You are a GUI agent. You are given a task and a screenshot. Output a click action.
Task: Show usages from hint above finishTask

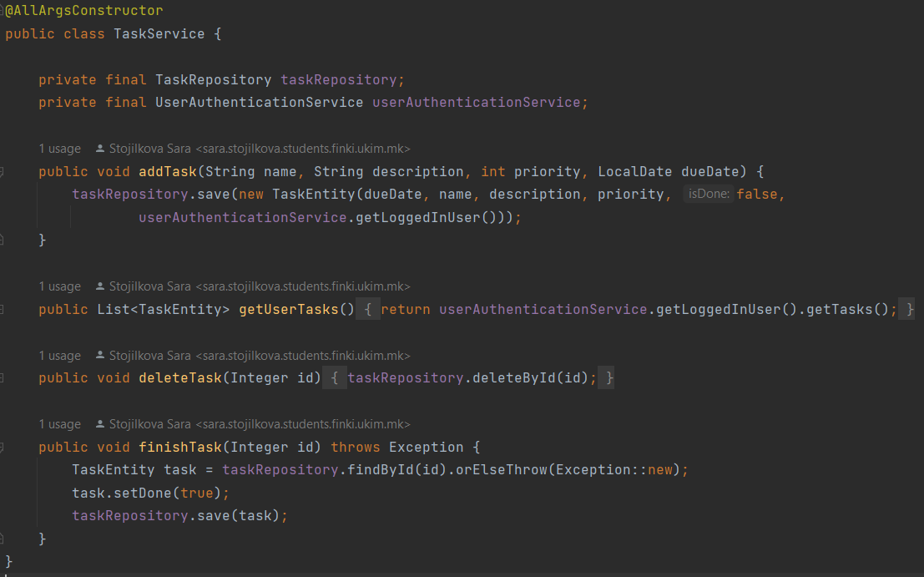coord(59,424)
